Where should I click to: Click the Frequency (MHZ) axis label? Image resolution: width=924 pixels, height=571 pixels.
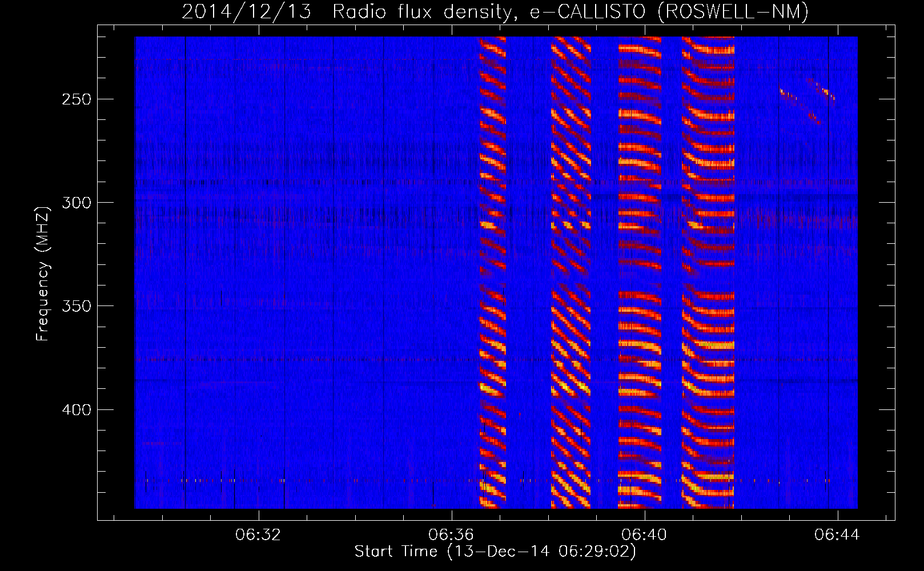[43, 274]
